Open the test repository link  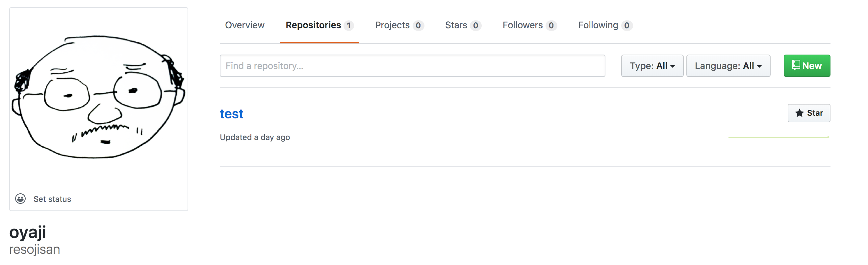[232, 114]
